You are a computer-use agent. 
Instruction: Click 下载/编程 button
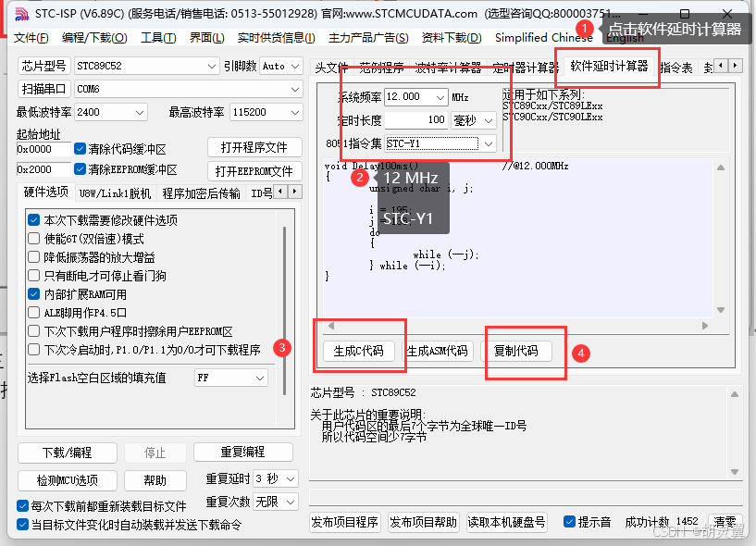[67, 453]
